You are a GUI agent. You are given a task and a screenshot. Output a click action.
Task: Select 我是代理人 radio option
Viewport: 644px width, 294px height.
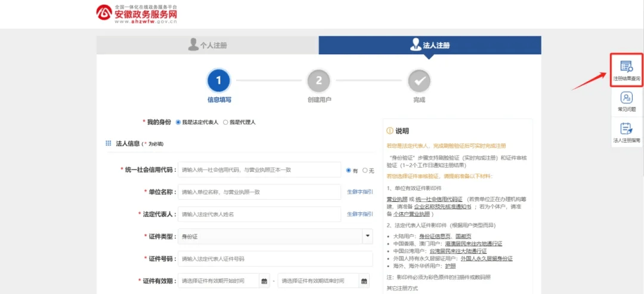pyautogui.click(x=225, y=122)
